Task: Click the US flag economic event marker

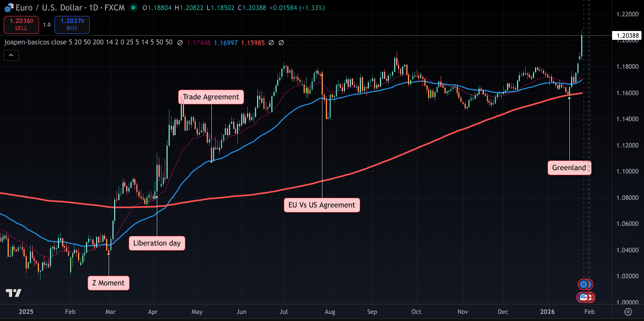Action: point(583,298)
